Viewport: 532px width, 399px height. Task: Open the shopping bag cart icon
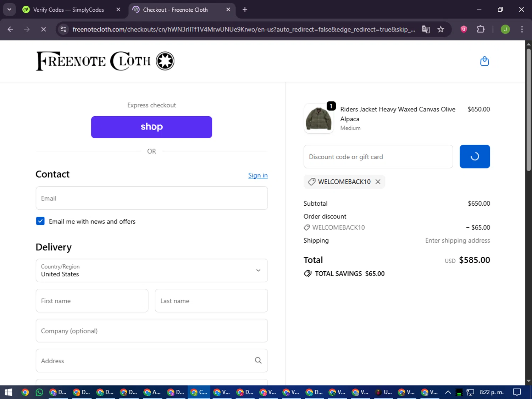(484, 61)
